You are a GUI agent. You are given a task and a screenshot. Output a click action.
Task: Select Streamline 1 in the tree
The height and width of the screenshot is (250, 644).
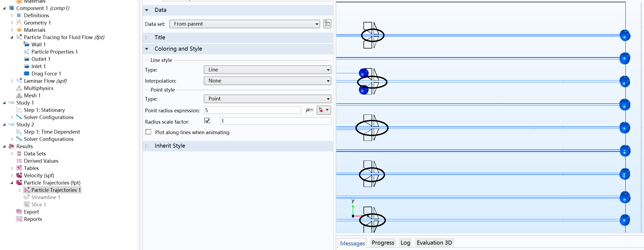coord(46,197)
